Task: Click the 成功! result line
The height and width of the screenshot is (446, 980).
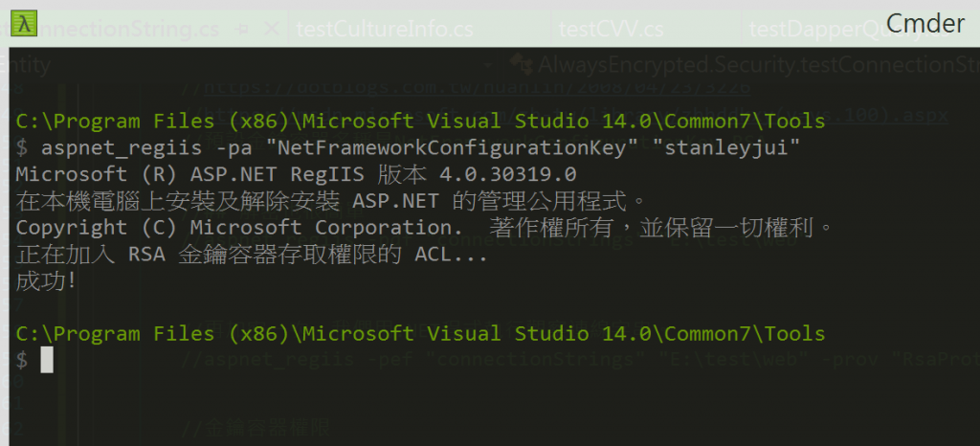Action: [x=46, y=281]
